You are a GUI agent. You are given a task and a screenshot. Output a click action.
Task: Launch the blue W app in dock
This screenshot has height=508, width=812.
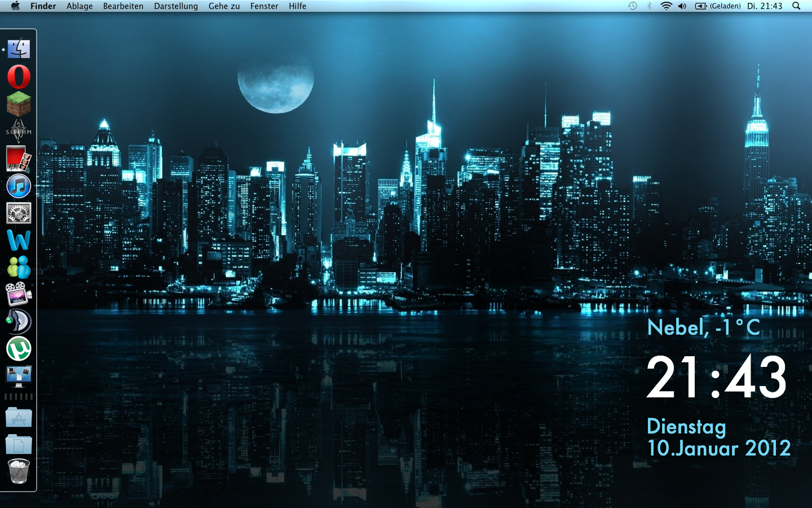coord(19,240)
